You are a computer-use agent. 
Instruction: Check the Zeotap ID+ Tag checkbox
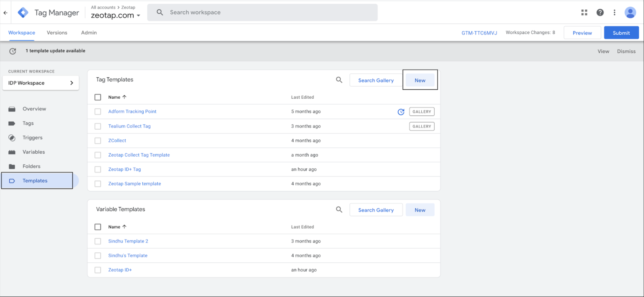pyautogui.click(x=98, y=169)
